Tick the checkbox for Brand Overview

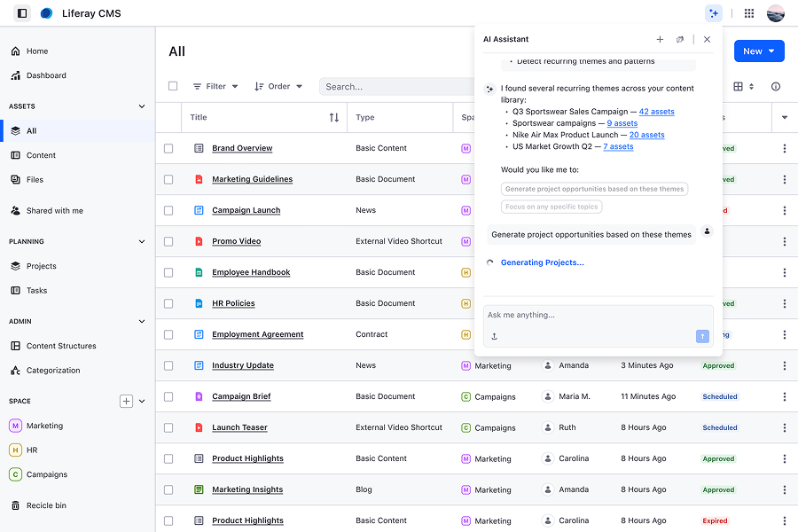(168, 148)
